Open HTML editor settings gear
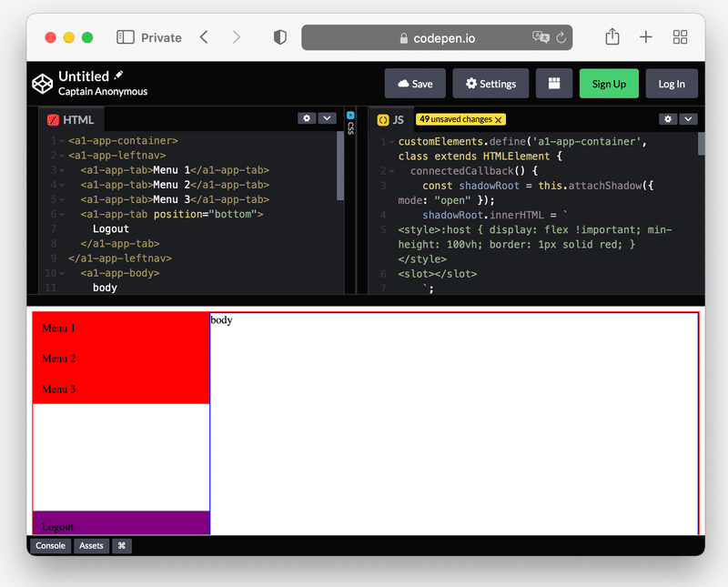This screenshot has height=587, width=728. click(x=307, y=118)
